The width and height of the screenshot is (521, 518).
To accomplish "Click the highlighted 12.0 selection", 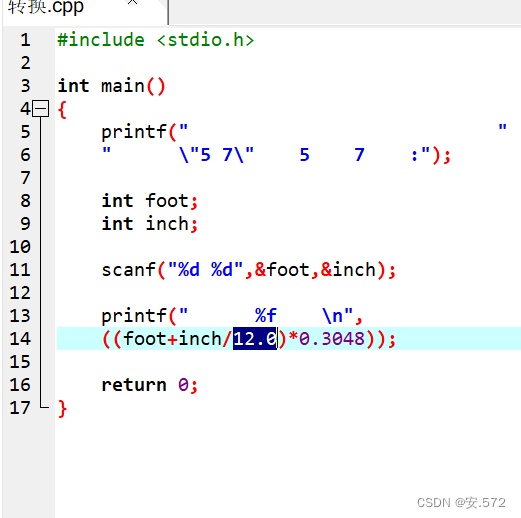I will coord(255,339).
